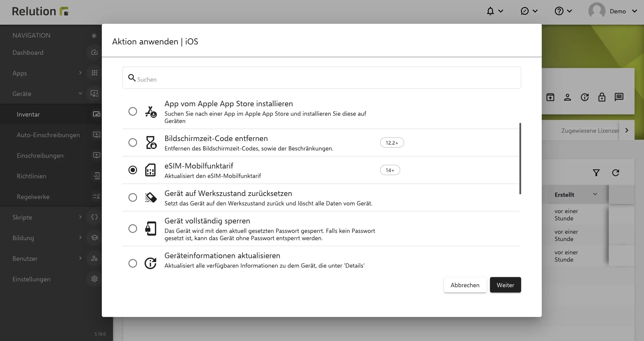Click the Skripte braces icon

point(94,217)
